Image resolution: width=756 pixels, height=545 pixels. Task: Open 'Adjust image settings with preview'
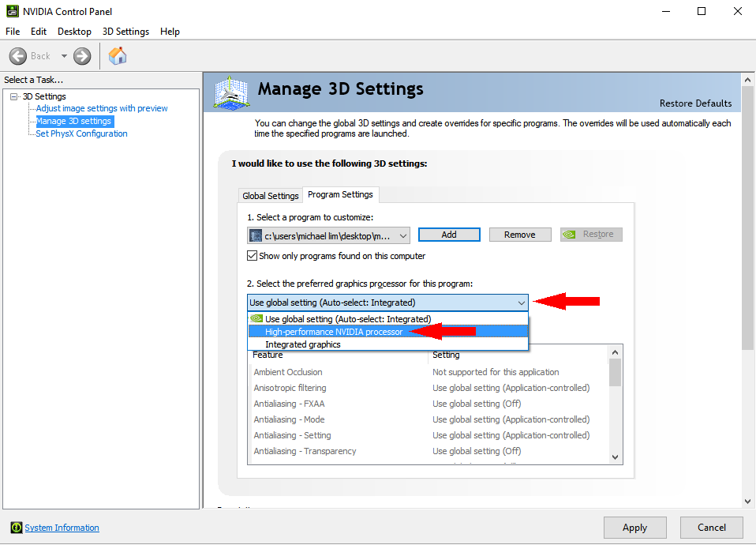tap(102, 108)
